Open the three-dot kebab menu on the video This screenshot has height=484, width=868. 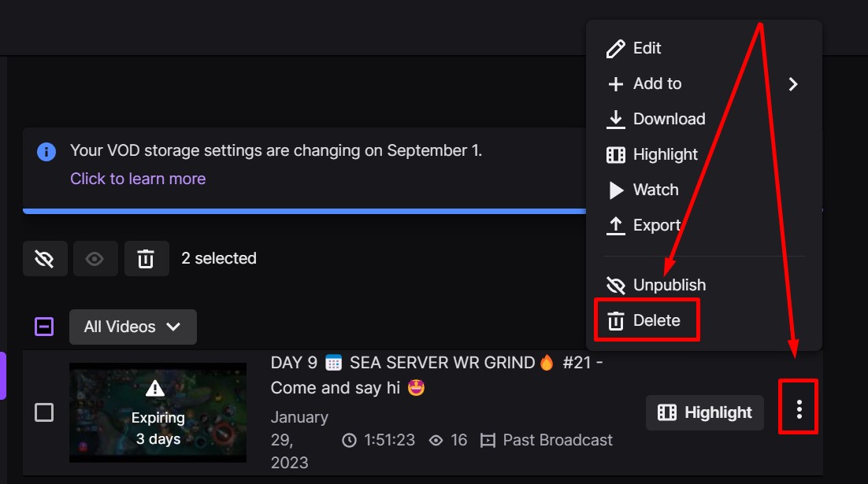point(798,407)
